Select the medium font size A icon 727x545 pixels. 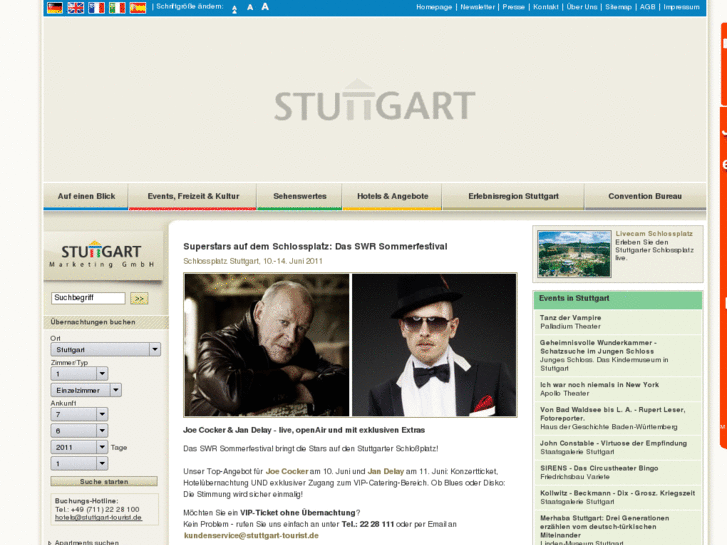pyautogui.click(x=250, y=7)
